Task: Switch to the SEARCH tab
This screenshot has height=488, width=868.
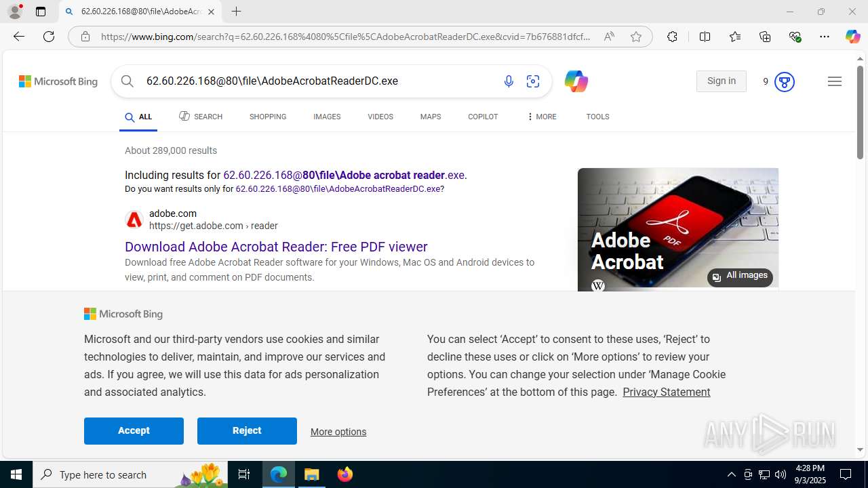Action: click(201, 117)
